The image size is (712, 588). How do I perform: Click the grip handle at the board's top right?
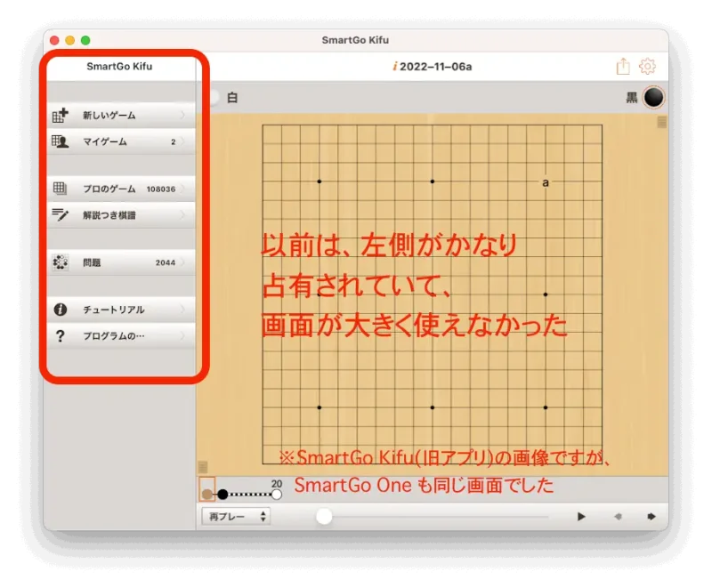click(x=661, y=122)
